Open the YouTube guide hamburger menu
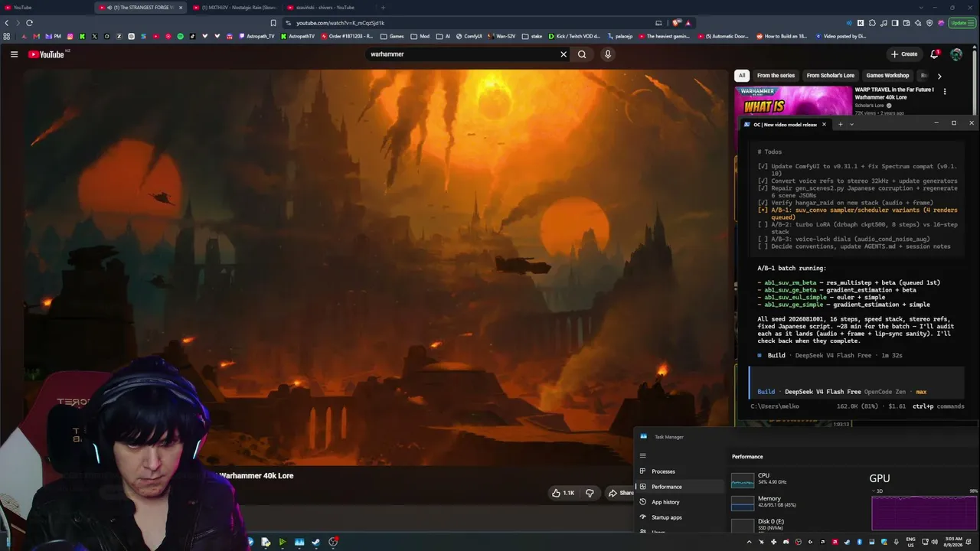Screen dimensions: 980x551 [x=14, y=54]
